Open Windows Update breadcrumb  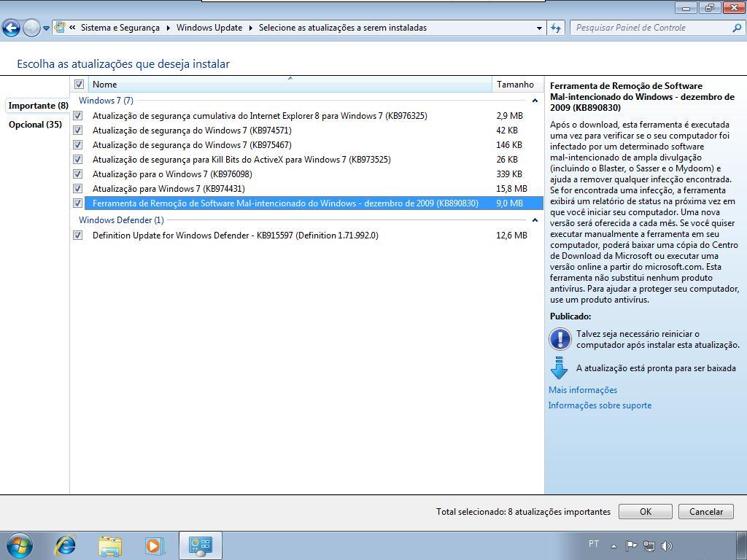[x=209, y=28]
